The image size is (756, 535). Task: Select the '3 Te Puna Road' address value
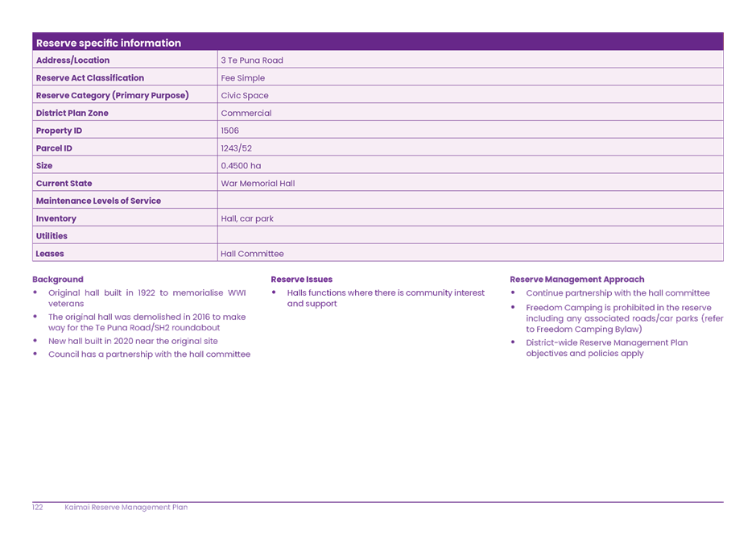click(252, 60)
